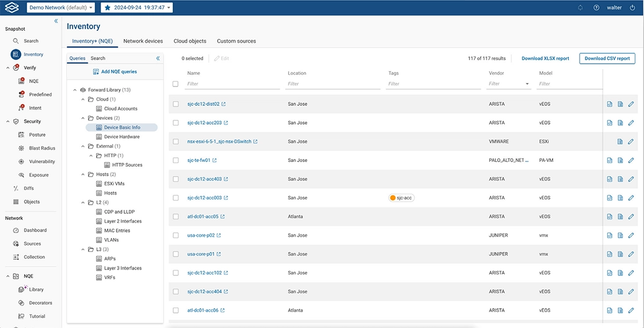The height and width of the screenshot is (328, 644).
Task: Open Sources page
Action: [32, 244]
